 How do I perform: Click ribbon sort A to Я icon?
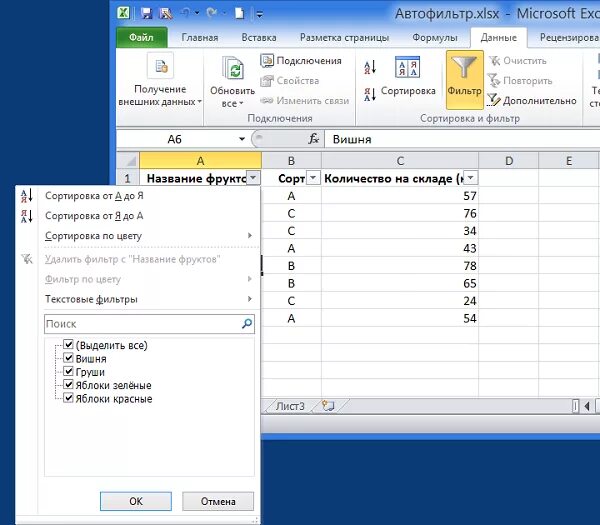tap(370, 67)
